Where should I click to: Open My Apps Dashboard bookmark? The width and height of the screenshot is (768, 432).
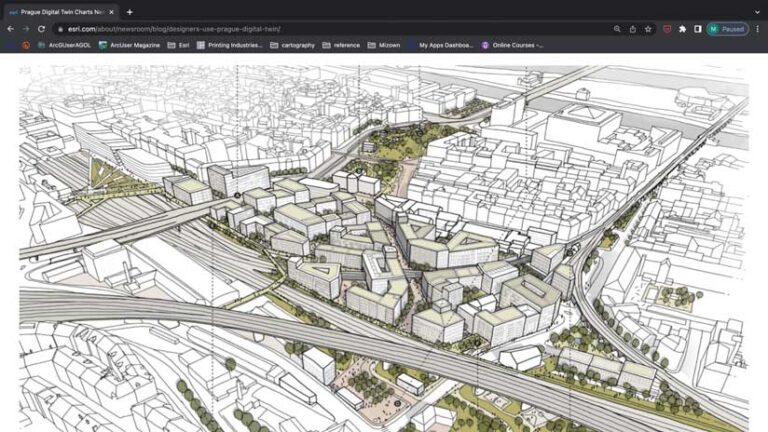tap(440, 45)
